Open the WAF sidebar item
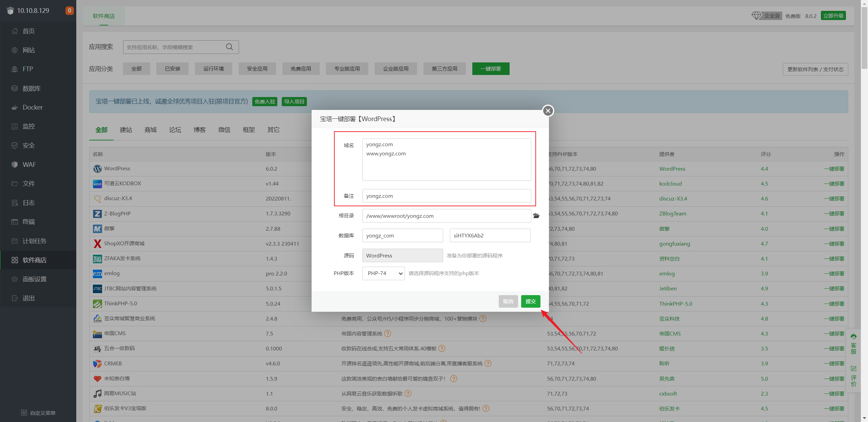This screenshot has height=422, width=868. click(x=38, y=165)
